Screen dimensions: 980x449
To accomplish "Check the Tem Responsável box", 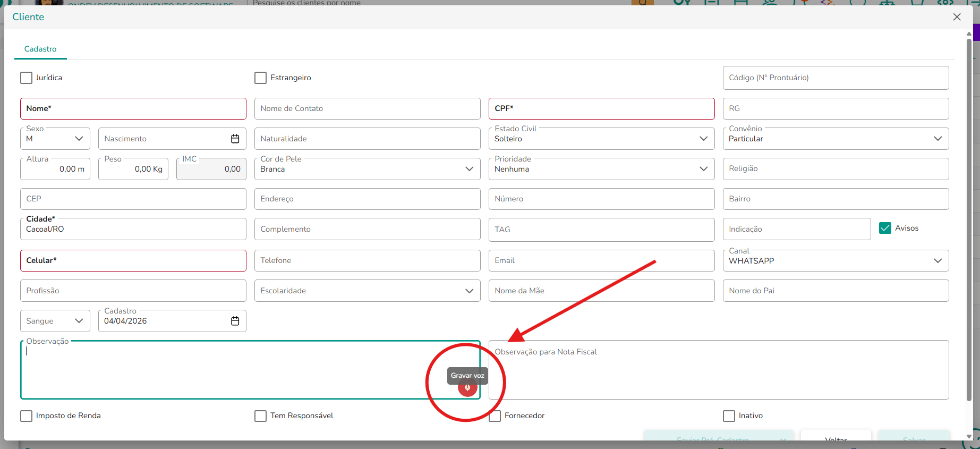I will coord(260,416).
